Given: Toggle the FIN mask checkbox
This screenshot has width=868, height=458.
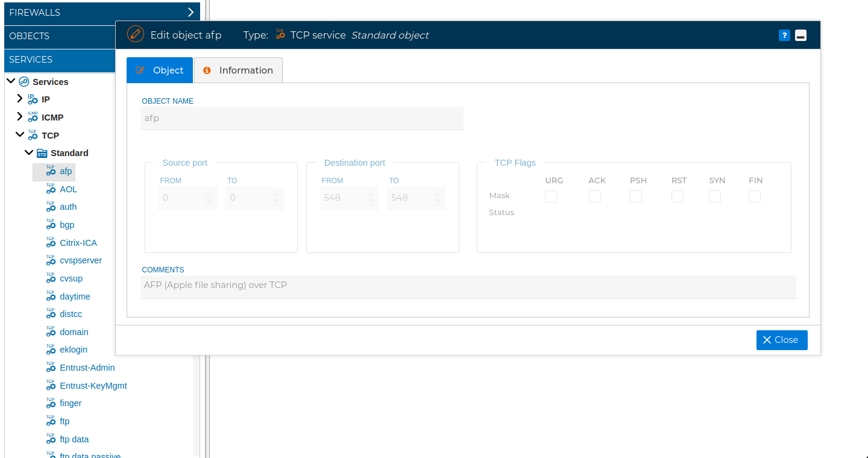Looking at the screenshot, I should click(755, 196).
